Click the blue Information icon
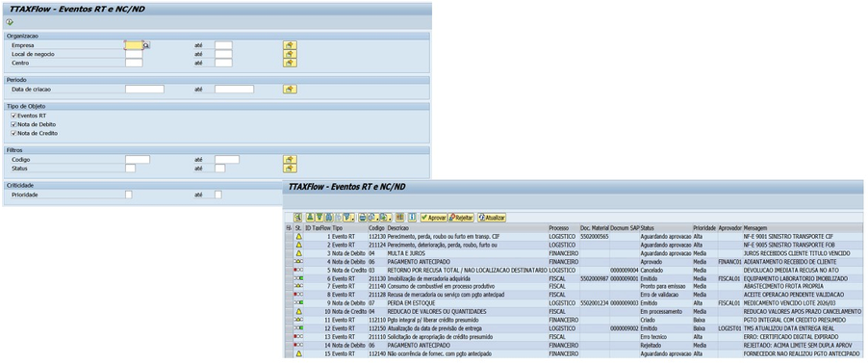This screenshot has width=868, height=364. click(412, 218)
